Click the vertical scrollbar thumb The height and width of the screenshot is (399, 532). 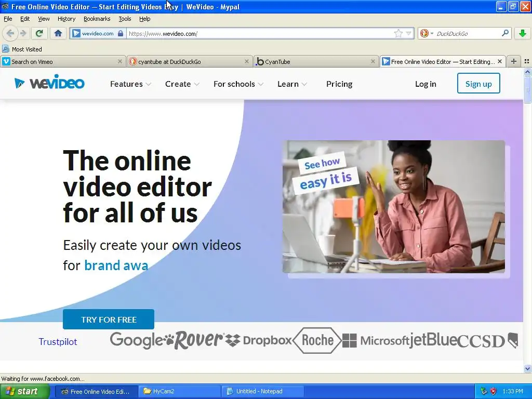[527, 89]
